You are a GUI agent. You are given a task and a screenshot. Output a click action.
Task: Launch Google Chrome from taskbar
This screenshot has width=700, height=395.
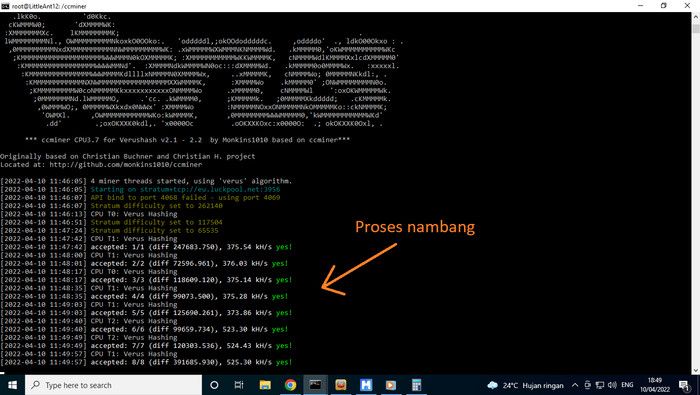[x=290, y=385]
